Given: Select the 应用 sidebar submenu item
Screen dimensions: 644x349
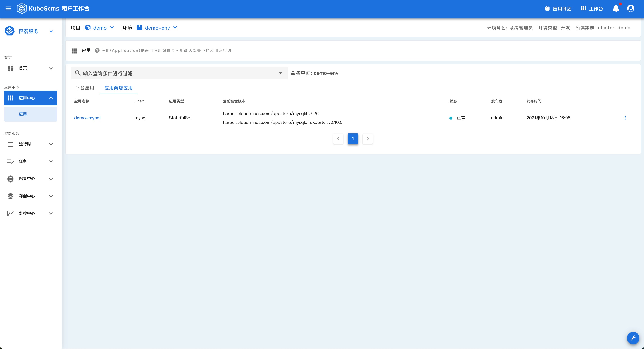Looking at the screenshot, I should point(31,114).
